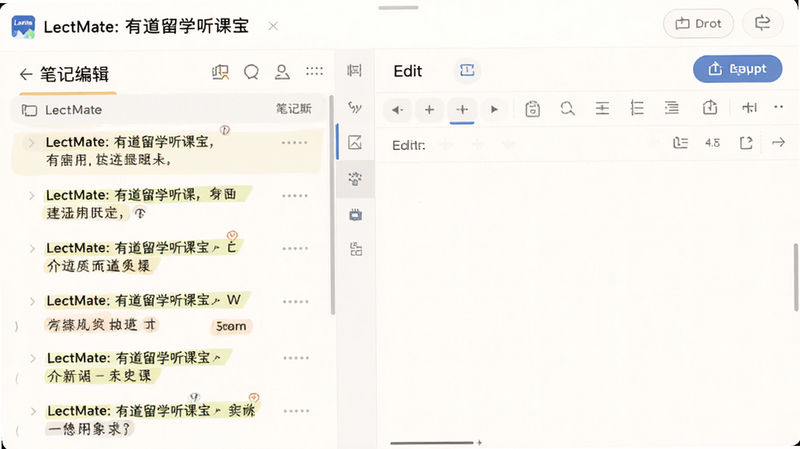
Task: Expand the note ending with W
Action: pos(32,301)
